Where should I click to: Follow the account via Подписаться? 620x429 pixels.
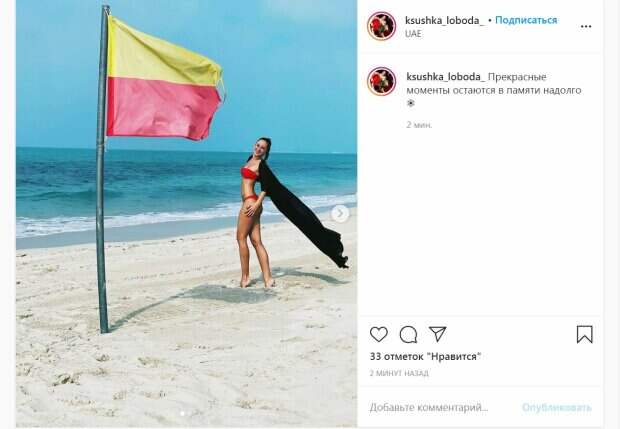click(526, 20)
